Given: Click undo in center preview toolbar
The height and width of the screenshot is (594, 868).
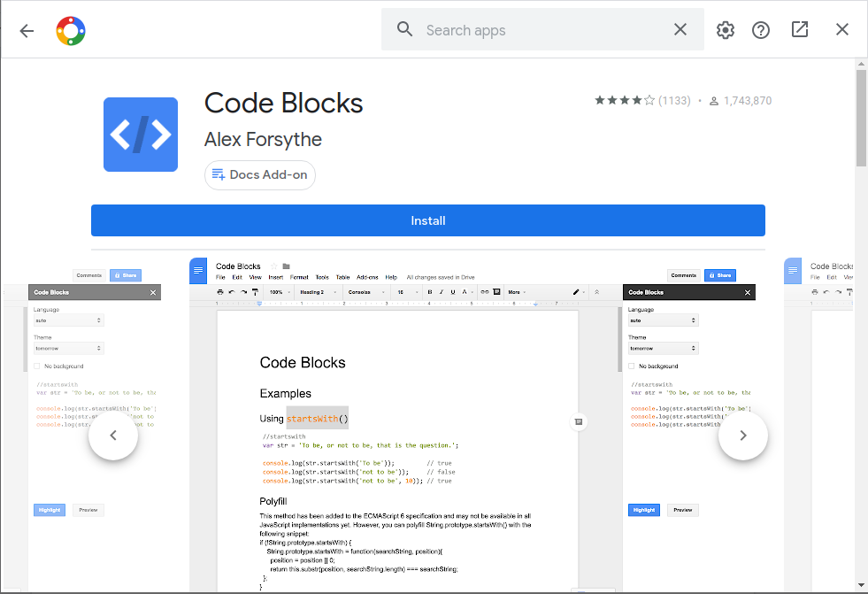Looking at the screenshot, I should pos(232,292).
